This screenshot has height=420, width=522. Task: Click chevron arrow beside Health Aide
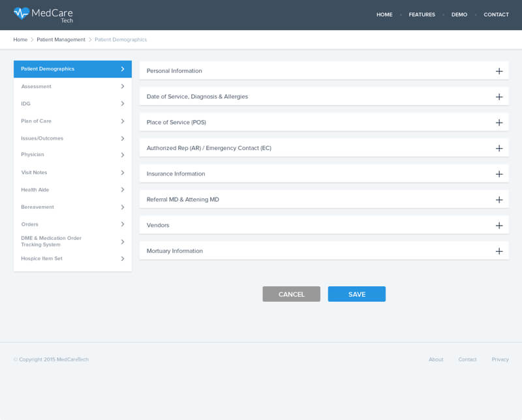click(123, 190)
